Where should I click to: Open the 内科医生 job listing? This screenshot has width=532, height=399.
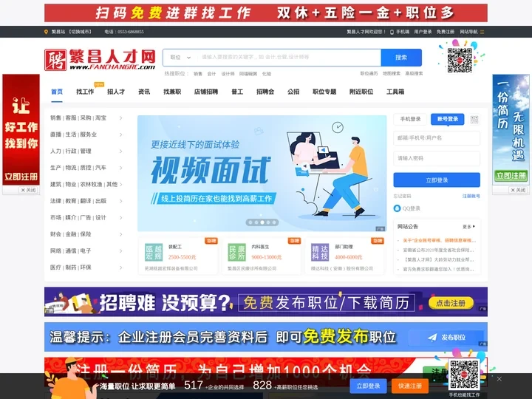[260, 247]
